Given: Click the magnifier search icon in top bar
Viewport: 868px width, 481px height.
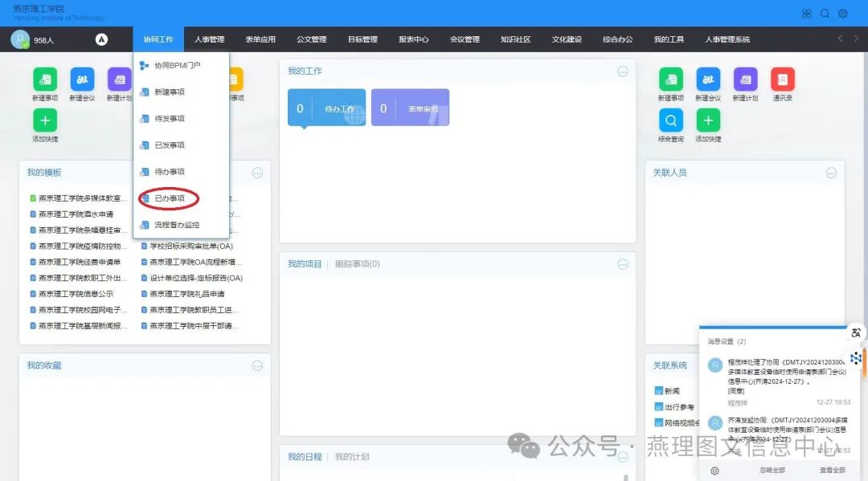Looking at the screenshot, I should tap(825, 14).
